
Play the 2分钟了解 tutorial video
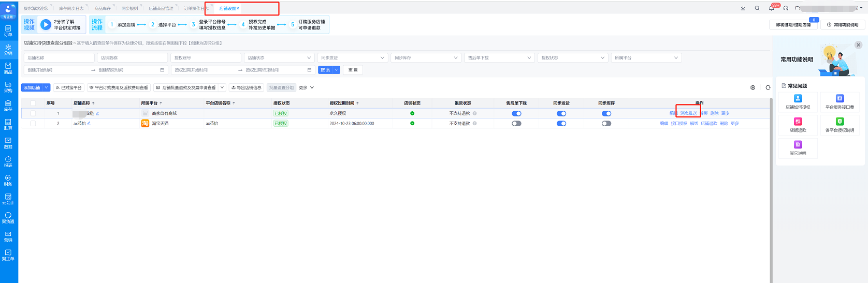[x=46, y=24]
